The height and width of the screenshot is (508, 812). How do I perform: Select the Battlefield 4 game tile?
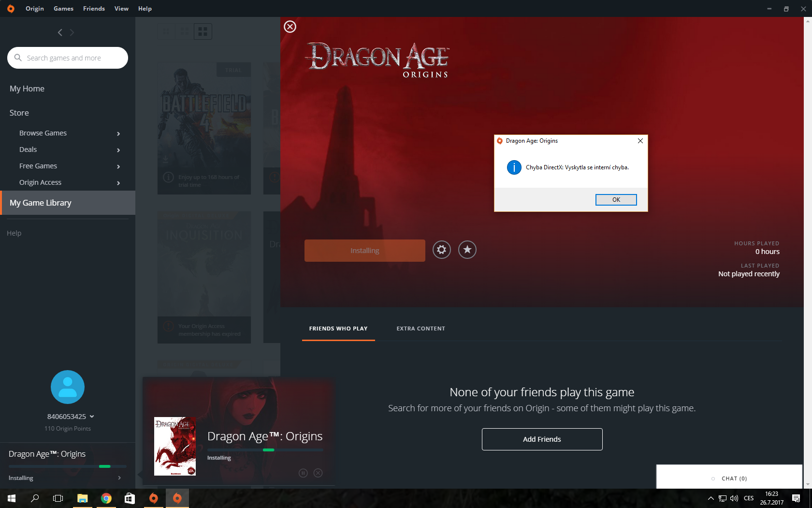(x=204, y=128)
